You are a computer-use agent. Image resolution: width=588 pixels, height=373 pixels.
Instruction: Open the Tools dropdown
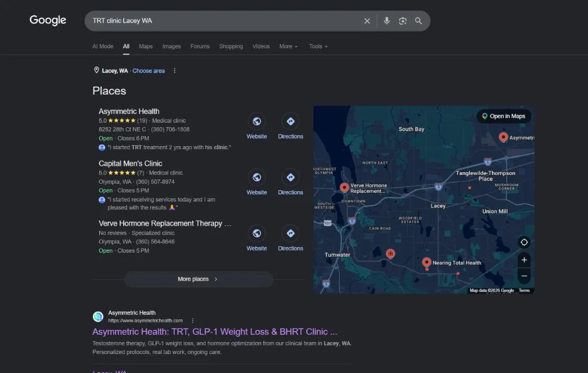pos(318,46)
